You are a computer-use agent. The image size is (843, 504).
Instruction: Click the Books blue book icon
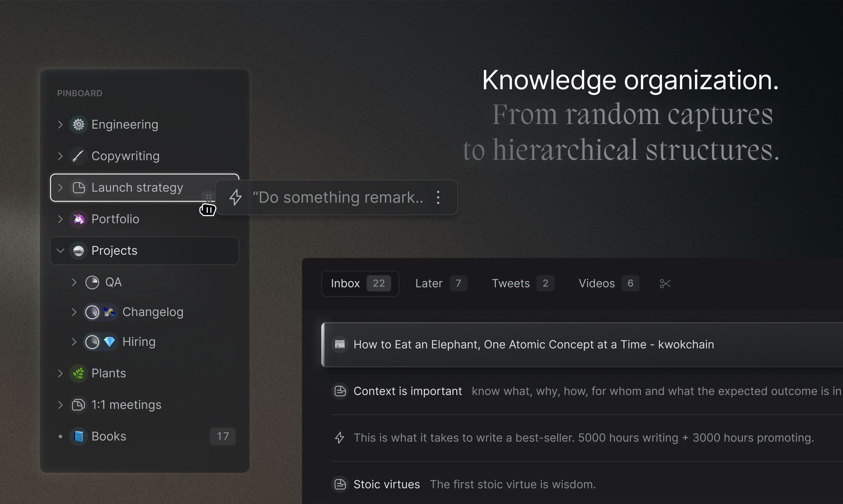pyautogui.click(x=79, y=436)
